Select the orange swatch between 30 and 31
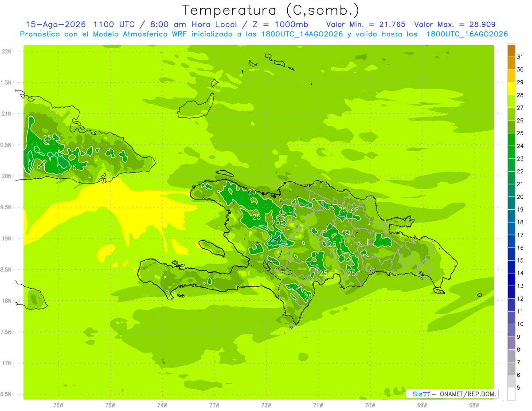The width and height of the screenshot is (532, 411). click(511, 63)
